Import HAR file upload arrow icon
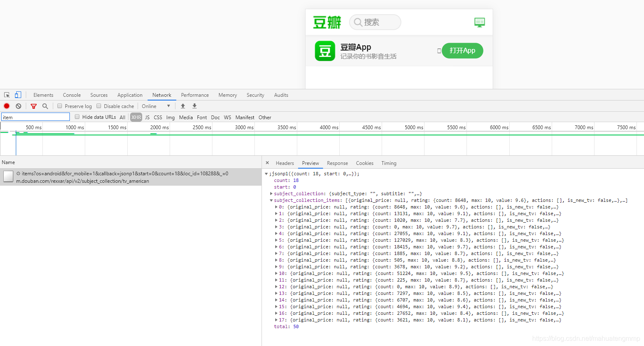 coord(183,106)
